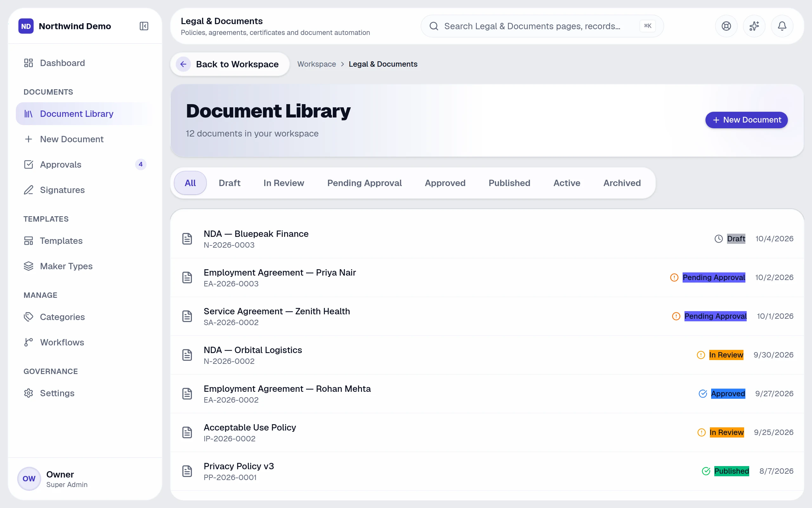Click Back to Workspace button
Viewport: 812px width, 508px height.
(230, 64)
